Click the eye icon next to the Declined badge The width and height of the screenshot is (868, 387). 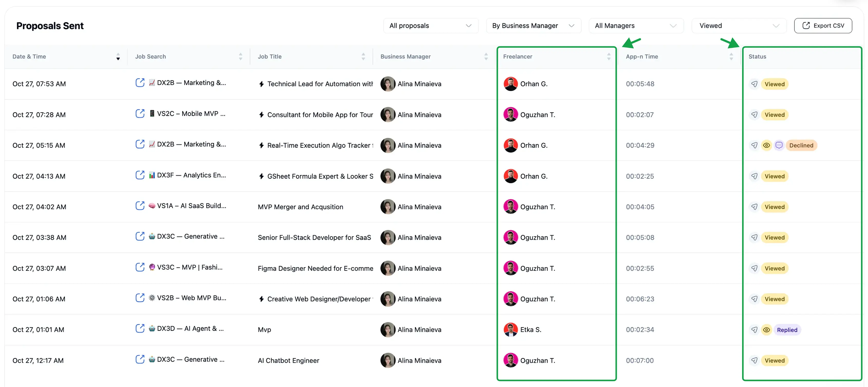[767, 145]
